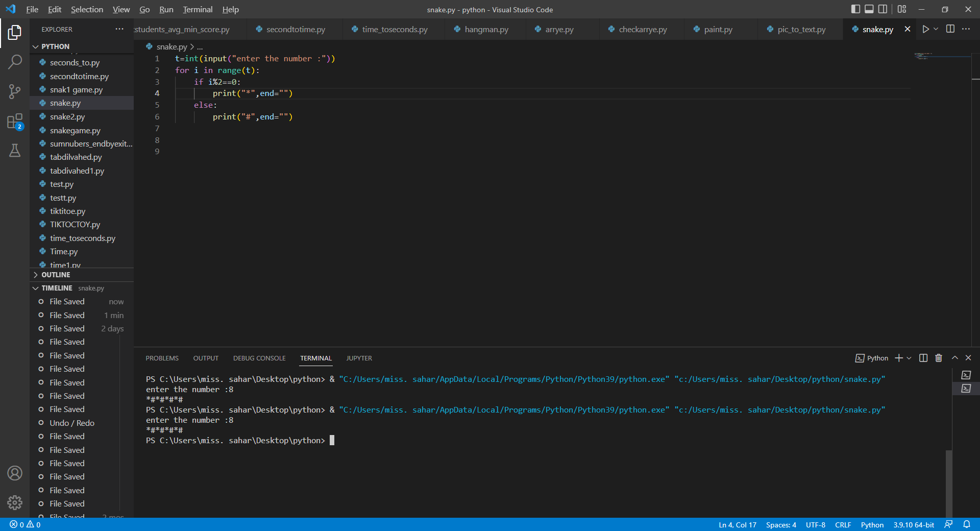This screenshot has height=531, width=980.
Task: Select snake2.py in the Explorer
Action: 67,116
